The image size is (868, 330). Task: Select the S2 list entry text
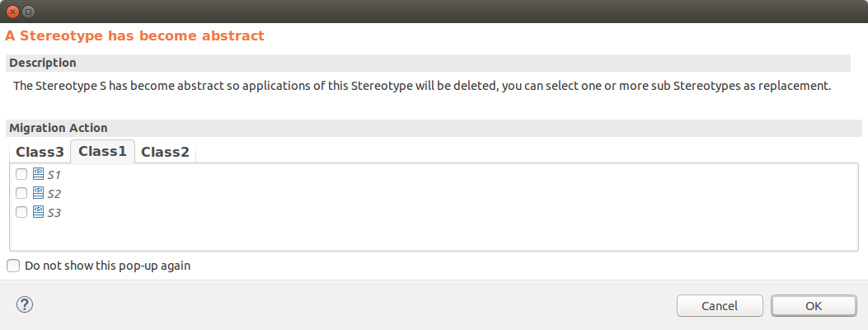tap(54, 194)
